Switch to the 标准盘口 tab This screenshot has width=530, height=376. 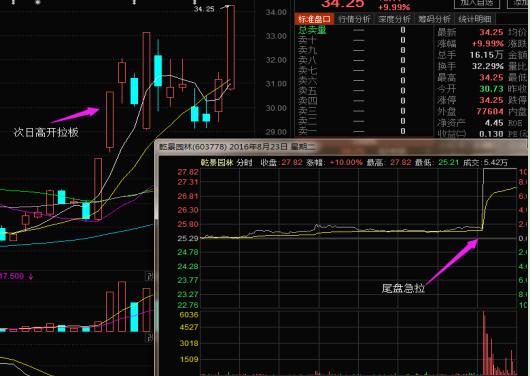pyautogui.click(x=314, y=19)
